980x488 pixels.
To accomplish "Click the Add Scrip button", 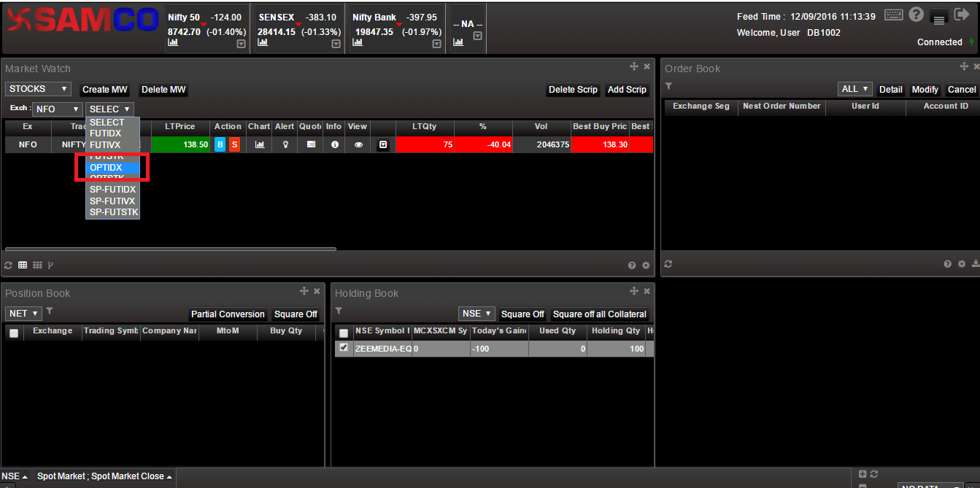I will pyautogui.click(x=627, y=90).
